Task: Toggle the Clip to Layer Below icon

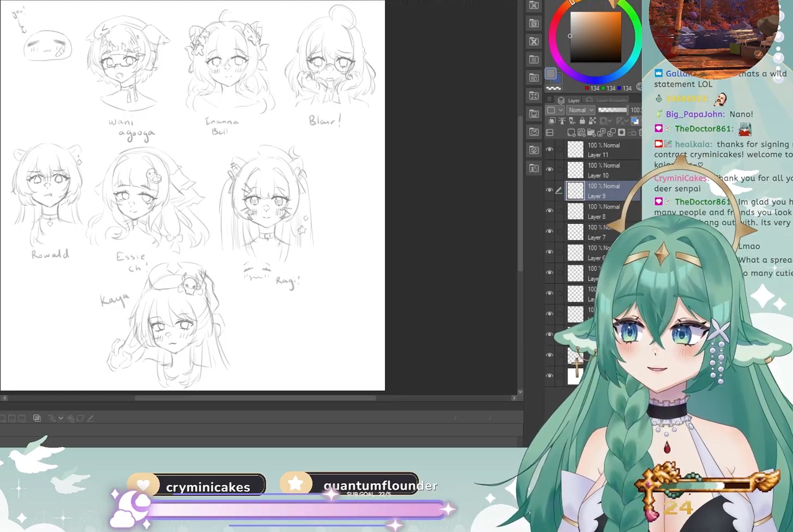Action: [x=552, y=121]
